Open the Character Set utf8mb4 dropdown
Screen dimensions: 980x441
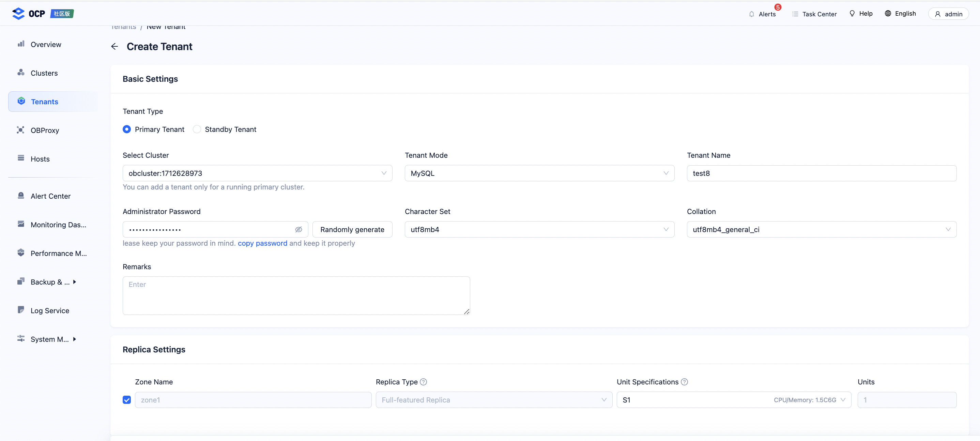[539, 229]
